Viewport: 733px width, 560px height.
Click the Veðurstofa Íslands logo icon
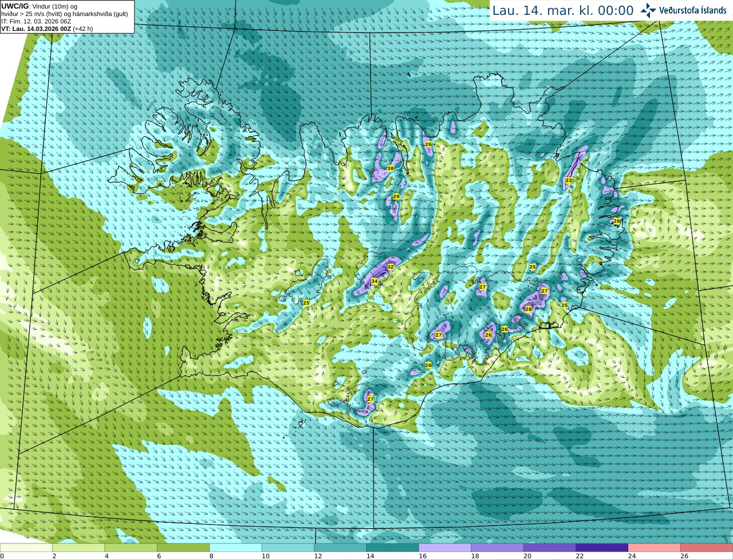click(648, 10)
